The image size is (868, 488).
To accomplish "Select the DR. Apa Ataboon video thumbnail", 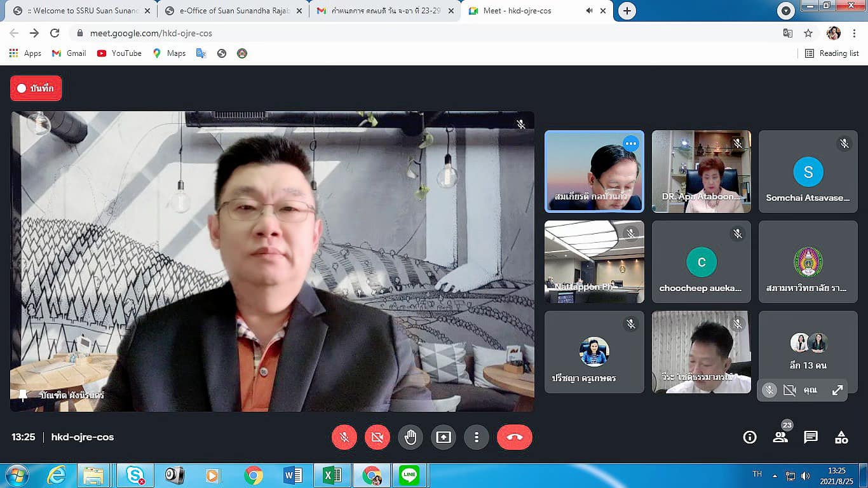I will [701, 172].
